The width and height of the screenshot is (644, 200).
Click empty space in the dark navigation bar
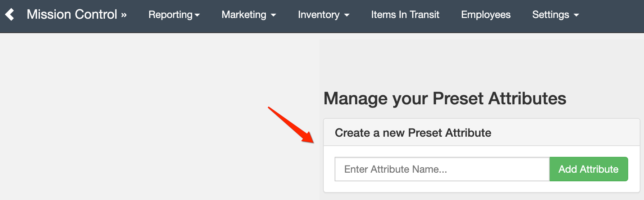pyautogui.click(x=612, y=16)
